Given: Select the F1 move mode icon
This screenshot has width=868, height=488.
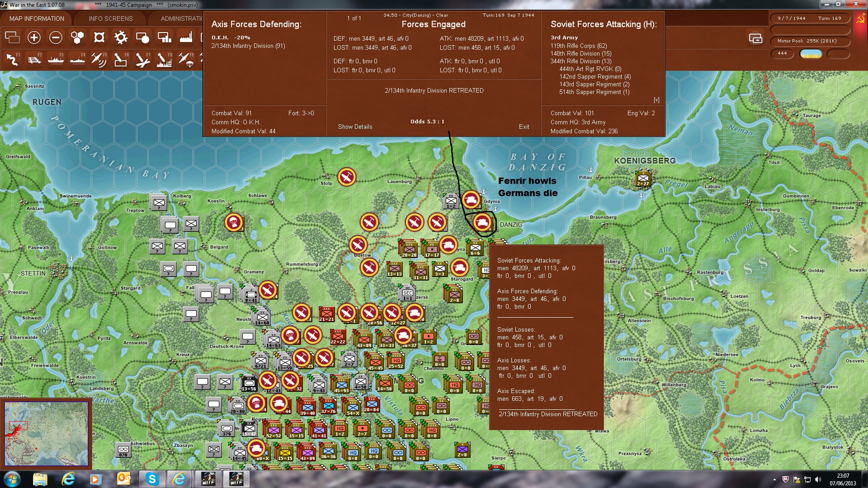Looking at the screenshot, I should point(12,59).
